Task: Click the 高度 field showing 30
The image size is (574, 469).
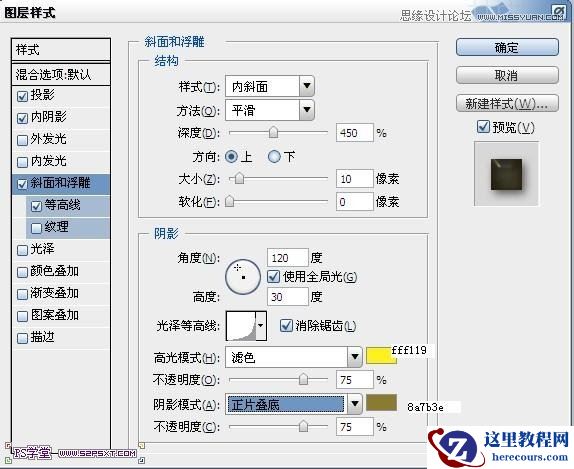Action: (288, 297)
